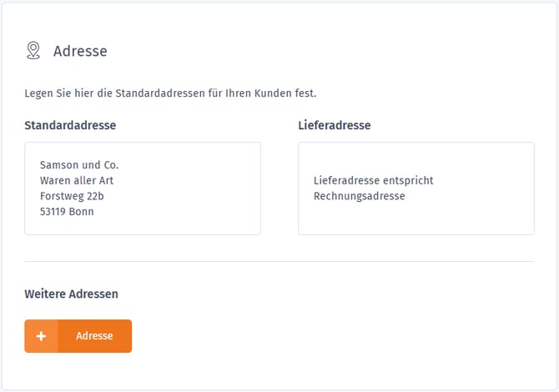Click the plus icon on the Adresse button
Viewport: 559px width, 392px height.
[41, 336]
